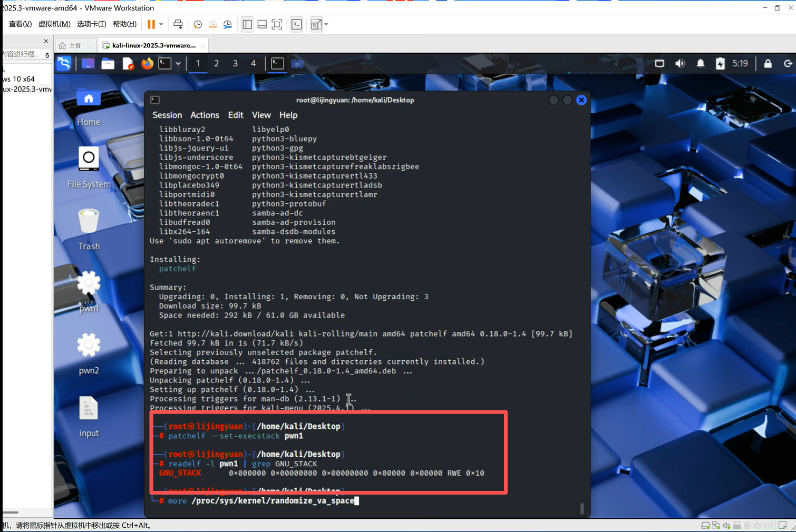
Task: Open the 虚拟机(M) menu
Action: (x=54, y=24)
